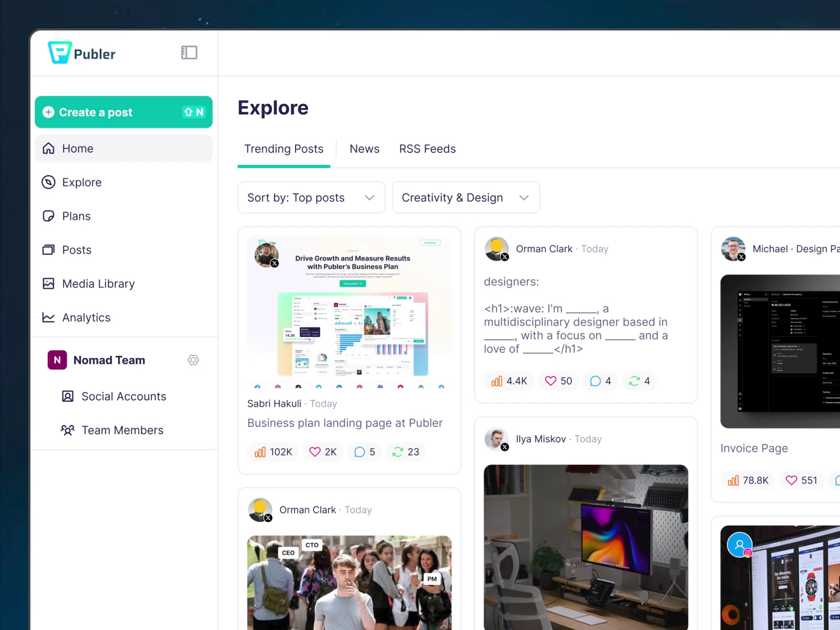The image size is (840, 630).
Task: Open comments on the designers post
Action: tap(595, 381)
